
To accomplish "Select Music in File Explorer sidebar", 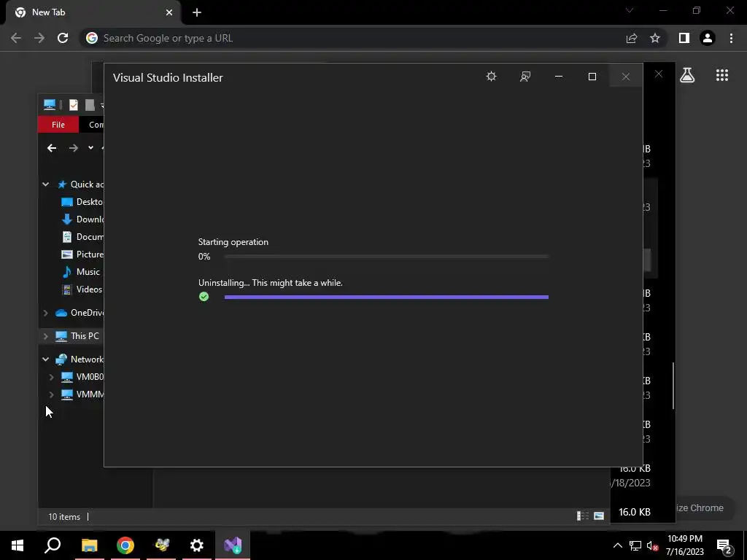I will click(81, 272).
